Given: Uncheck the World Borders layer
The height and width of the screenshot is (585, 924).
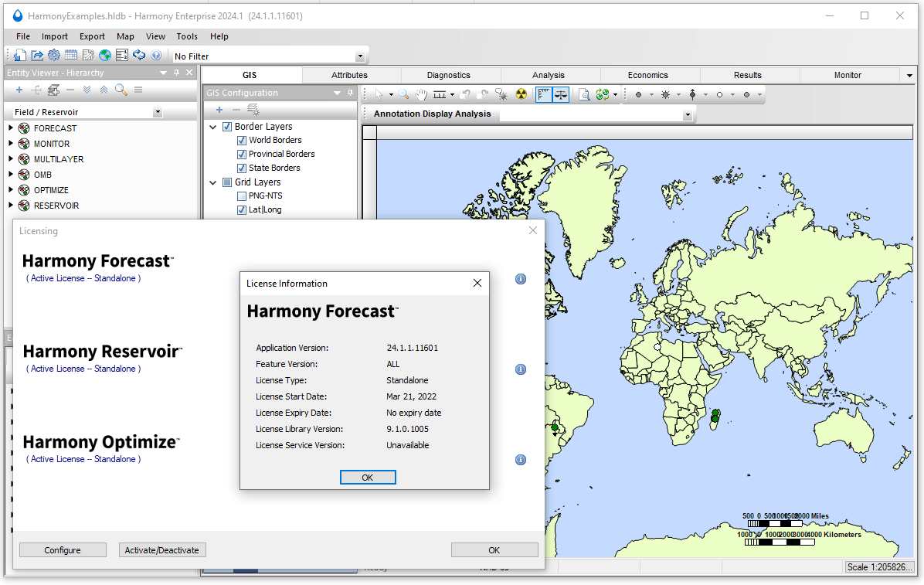Looking at the screenshot, I should [x=242, y=140].
